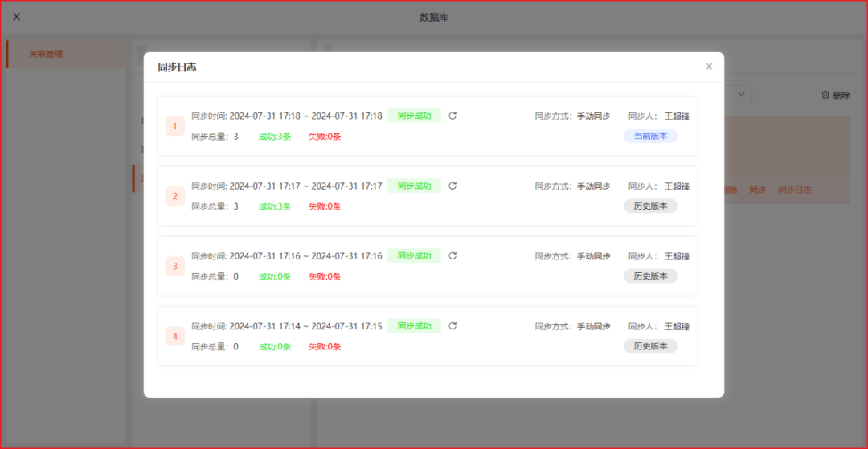Screen dimensions: 868x449
Task: Click refresh icon in sync log entry 1
Action: 452,116
